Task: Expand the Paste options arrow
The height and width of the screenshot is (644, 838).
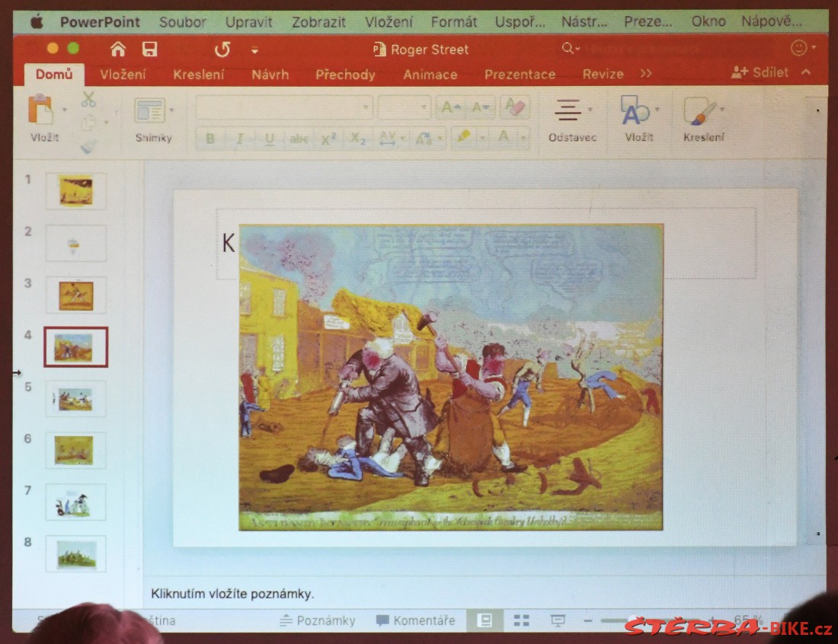Action: 65,110
